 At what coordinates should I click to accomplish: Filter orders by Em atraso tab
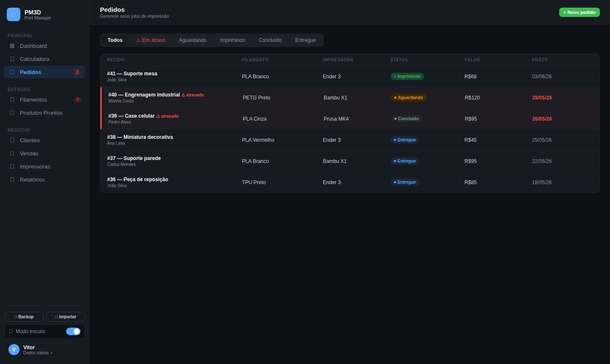point(150,40)
